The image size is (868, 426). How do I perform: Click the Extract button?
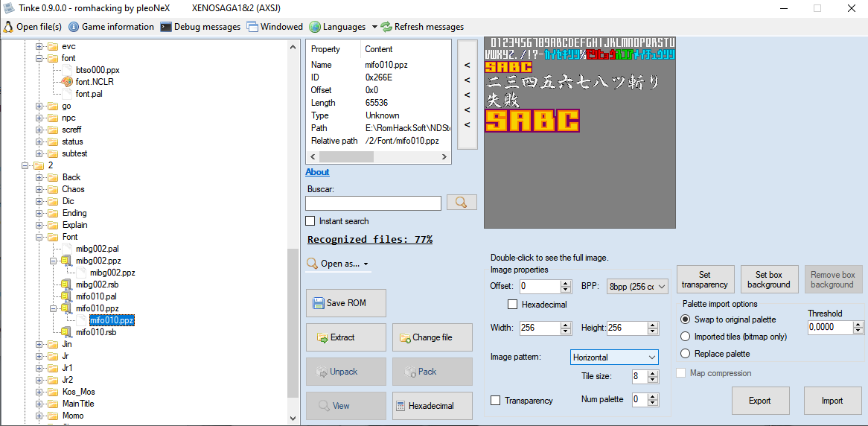pos(346,337)
